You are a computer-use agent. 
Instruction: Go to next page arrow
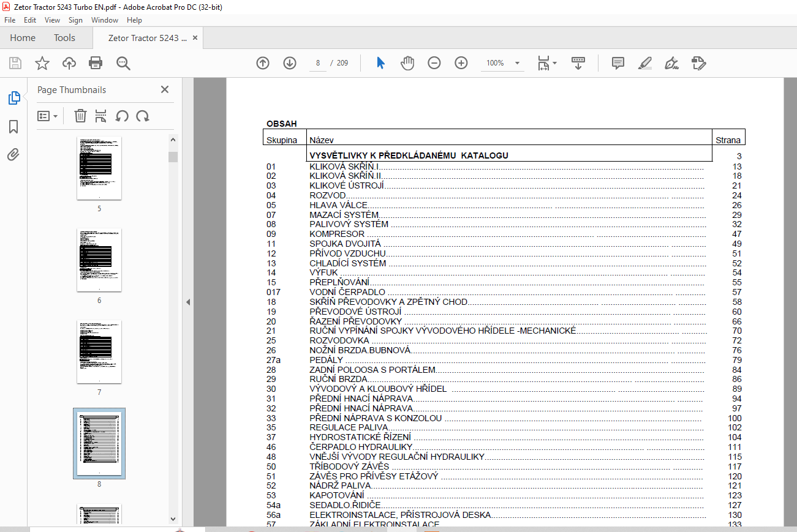pos(290,63)
